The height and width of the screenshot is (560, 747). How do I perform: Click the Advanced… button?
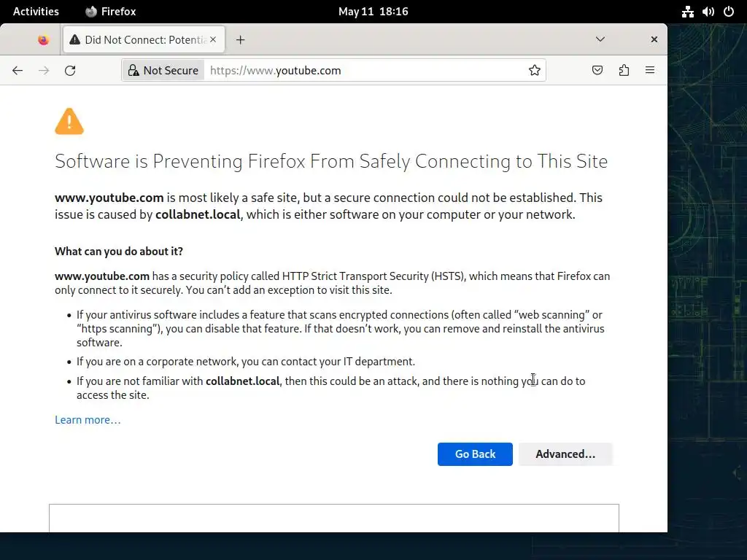(565, 454)
